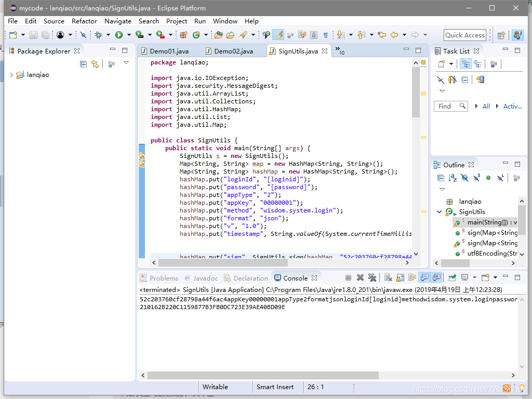Click the Activate link in Task List
Screen dimensions: 532x399
pos(512,106)
